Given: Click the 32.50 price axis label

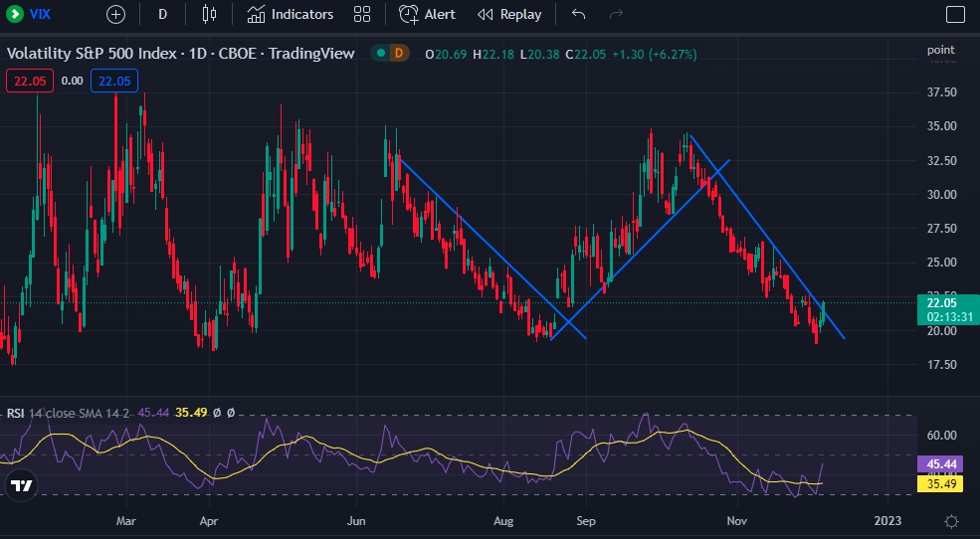Looking at the screenshot, I should coord(942,160).
